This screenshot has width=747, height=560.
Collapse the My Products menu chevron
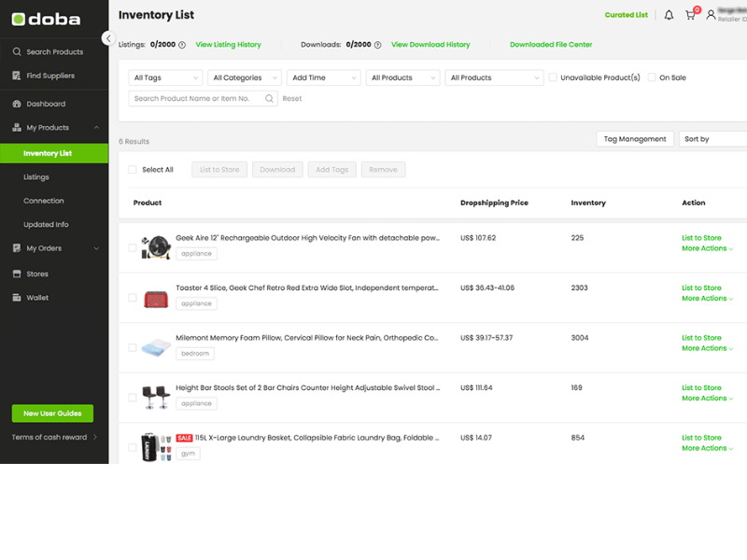click(x=96, y=128)
